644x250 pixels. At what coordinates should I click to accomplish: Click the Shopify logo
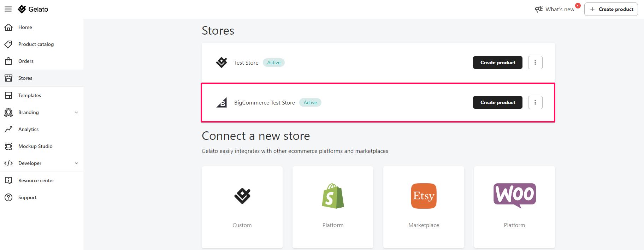333,196
